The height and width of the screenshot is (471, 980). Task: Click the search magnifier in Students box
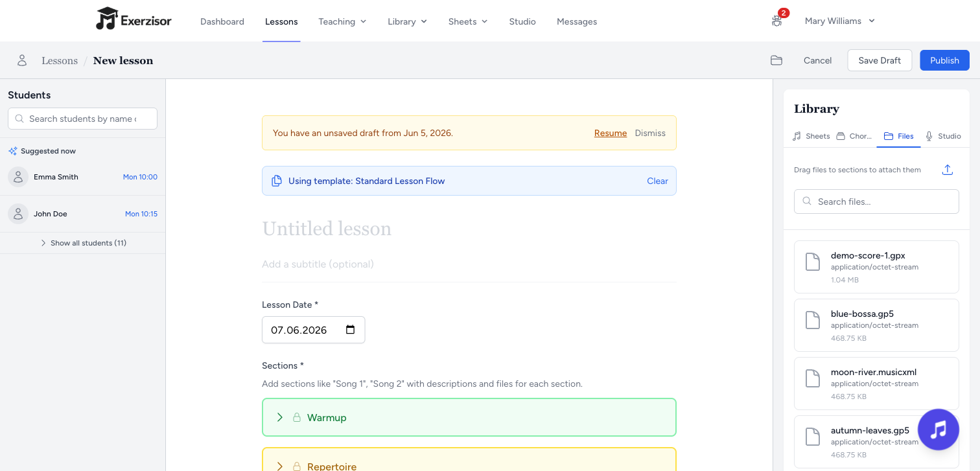[19, 119]
